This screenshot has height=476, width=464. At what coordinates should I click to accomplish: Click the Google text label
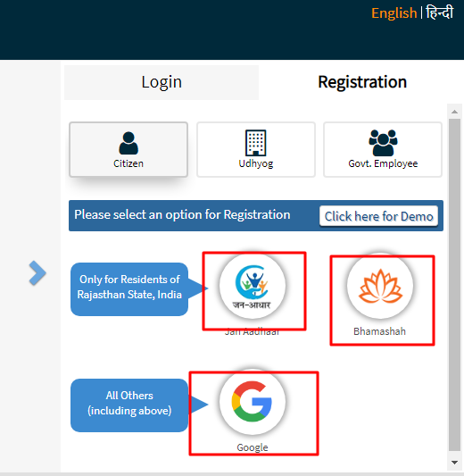[253, 447]
